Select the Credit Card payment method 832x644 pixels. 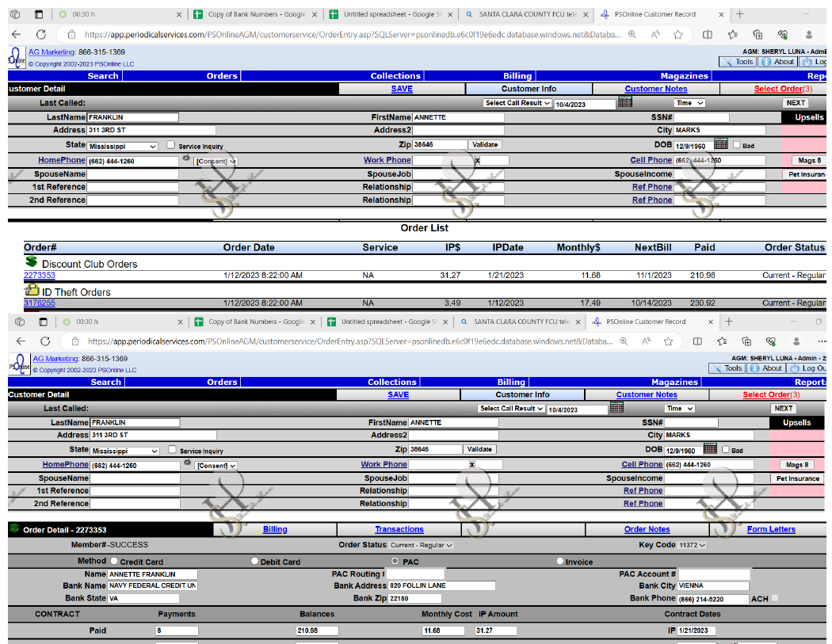pos(114,561)
